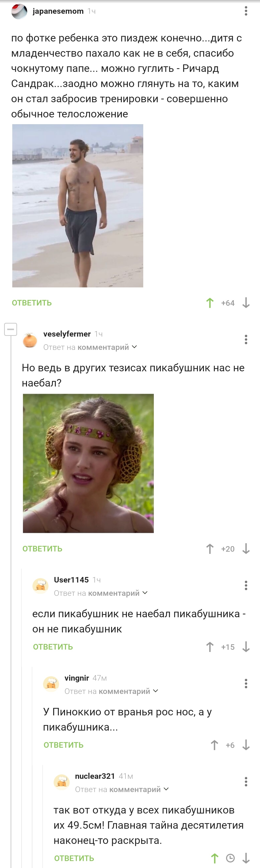Screen dimensions: 260x868
Task: Downvote japanesemom's comment with +64 rating
Action: pyautogui.click(x=246, y=303)
